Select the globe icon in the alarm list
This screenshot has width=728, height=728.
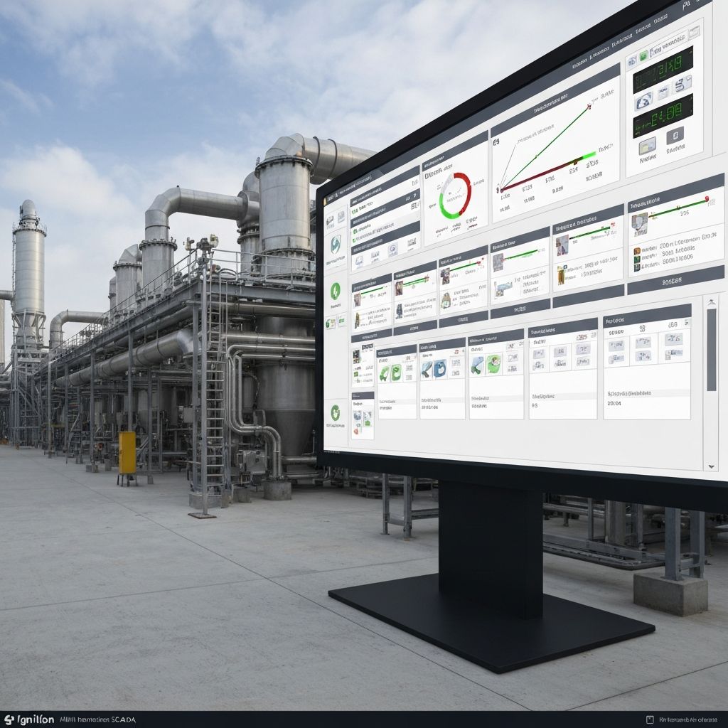[x=392, y=249]
